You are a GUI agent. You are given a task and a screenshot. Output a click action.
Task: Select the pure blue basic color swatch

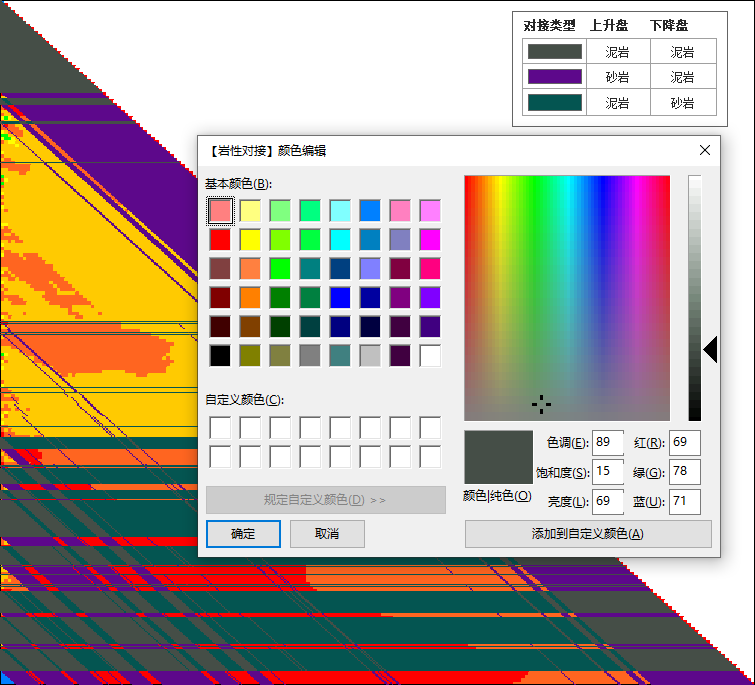click(340, 298)
